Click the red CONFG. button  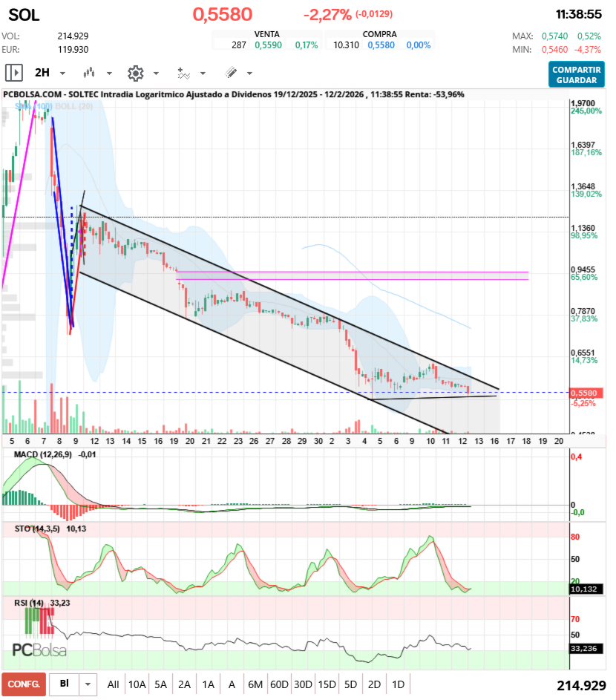[23, 684]
